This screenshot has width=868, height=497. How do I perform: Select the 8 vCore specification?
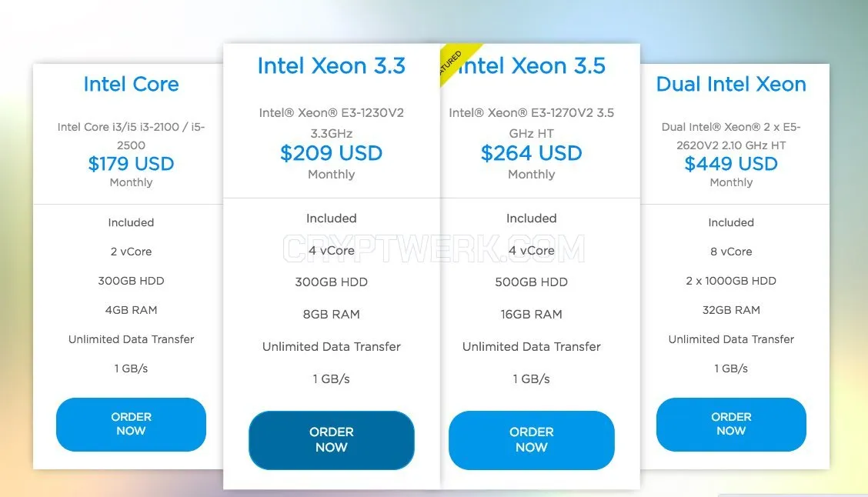click(x=731, y=252)
